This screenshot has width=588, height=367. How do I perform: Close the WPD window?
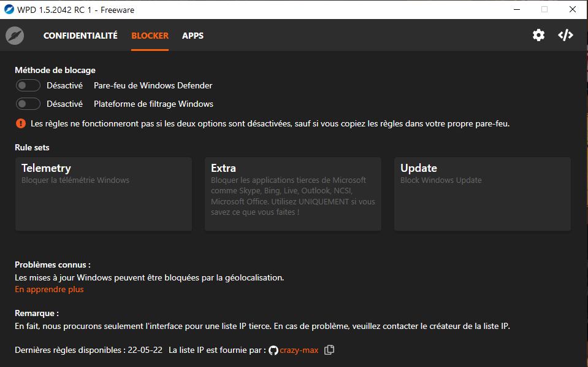[x=573, y=9]
